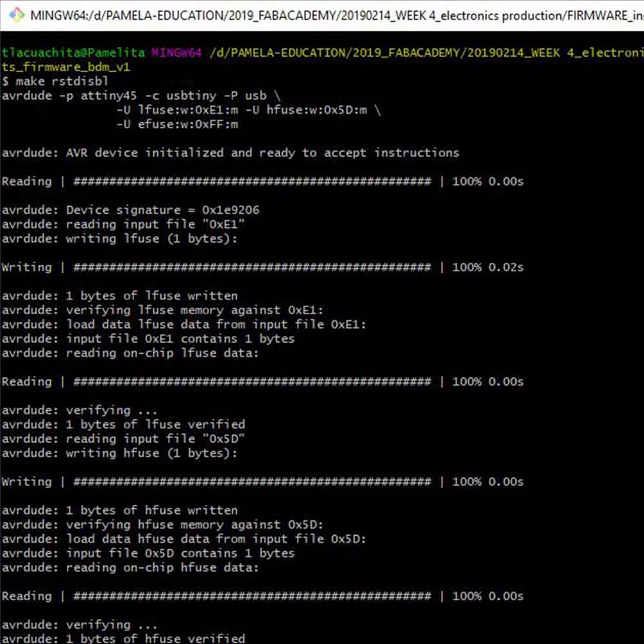Click 'AVR device initialized and ready' line
Image resolution: width=644 pixels, height=644 pixels.
click(231, 153)
